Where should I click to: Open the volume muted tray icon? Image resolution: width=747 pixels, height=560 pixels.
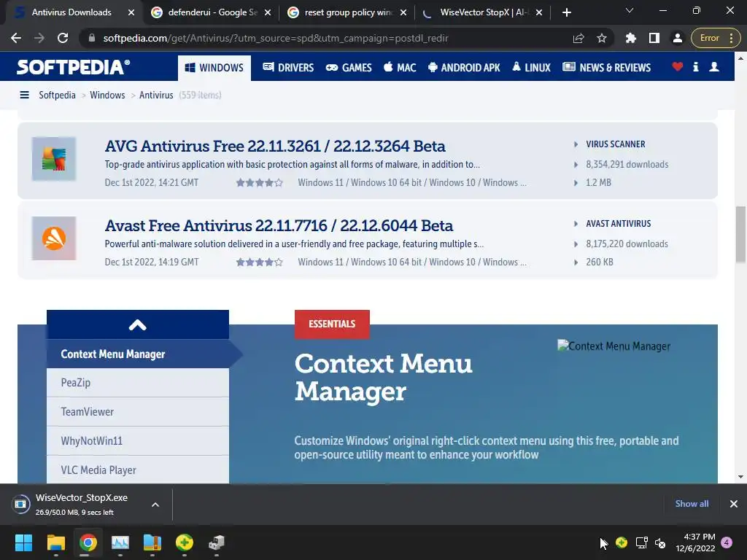660,542
